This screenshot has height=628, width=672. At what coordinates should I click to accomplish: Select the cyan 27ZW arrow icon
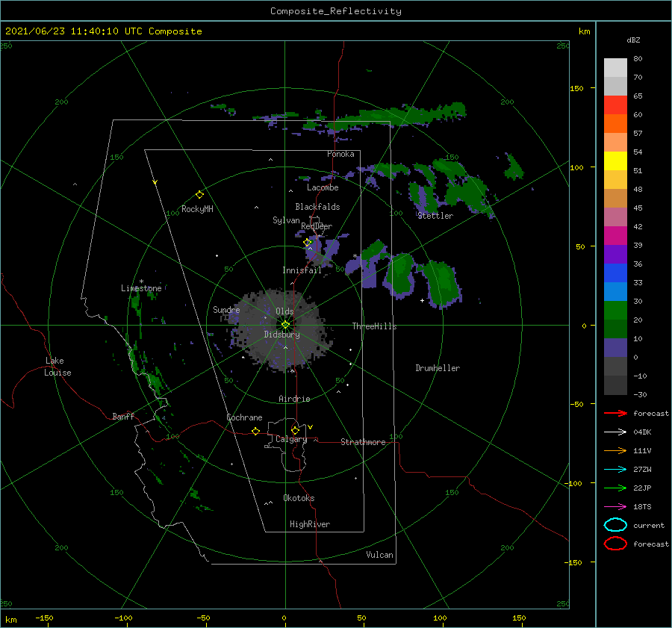tap(615, 470)
